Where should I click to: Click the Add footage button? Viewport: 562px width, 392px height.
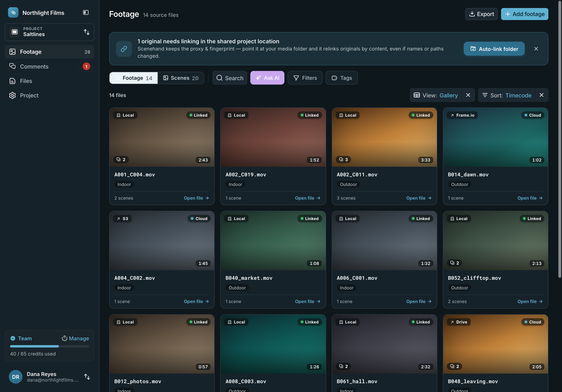[524, 14]
